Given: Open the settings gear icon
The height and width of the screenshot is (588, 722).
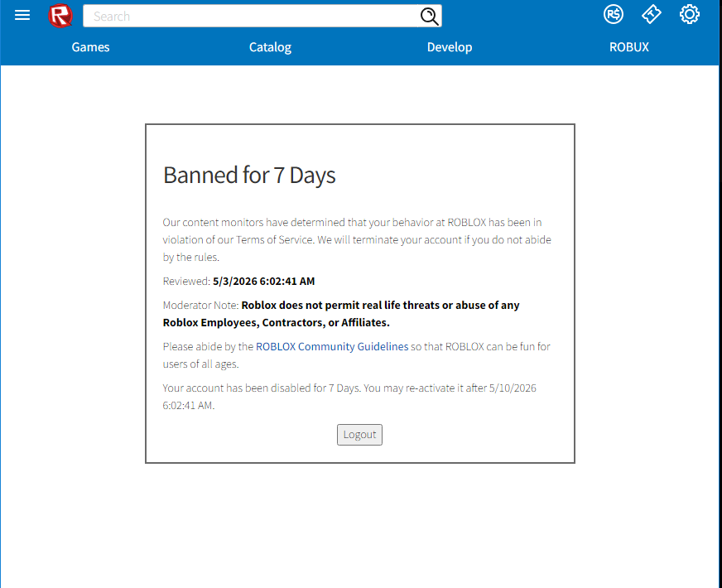Looking at the screenshot, I should [690, 15].
